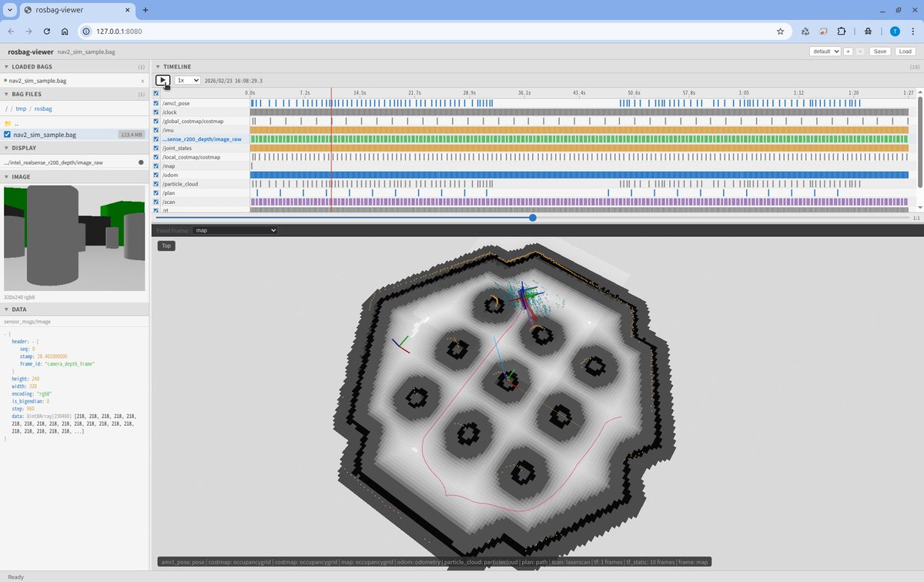Open the playback speed 1x dropdown

(187, 80)
